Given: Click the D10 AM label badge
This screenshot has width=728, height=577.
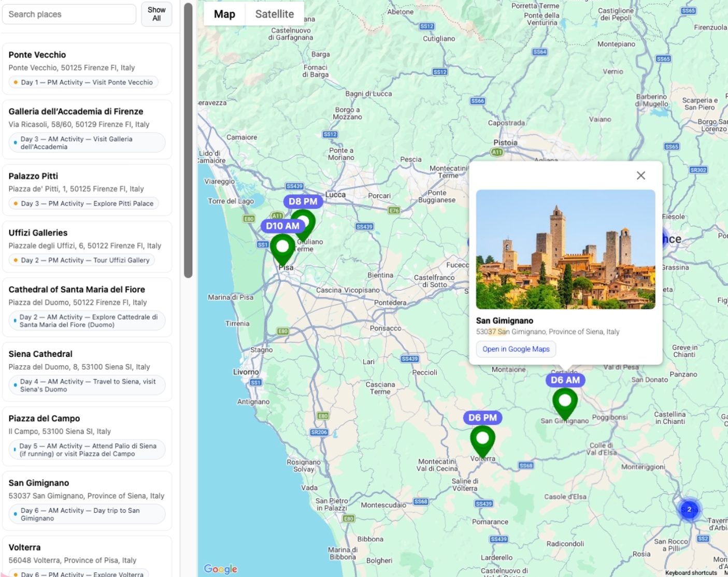Looking at the screenshot, I should click(x=282, y=226).
